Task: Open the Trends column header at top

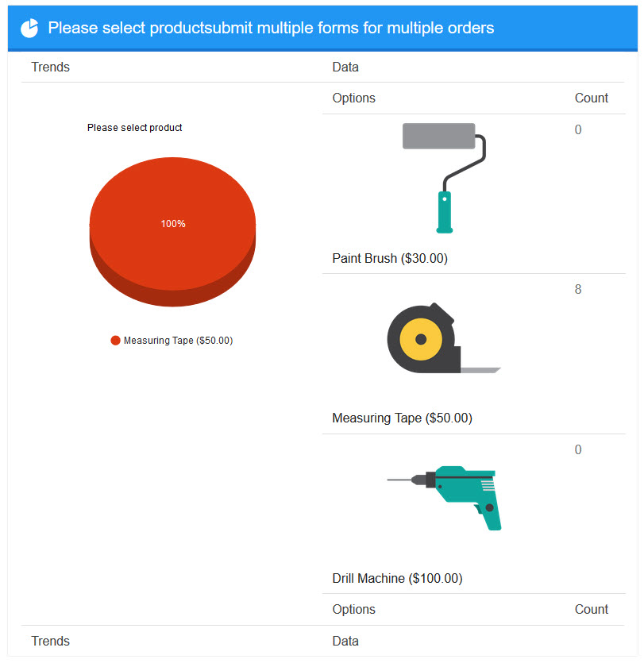Action: coord(50,67)
